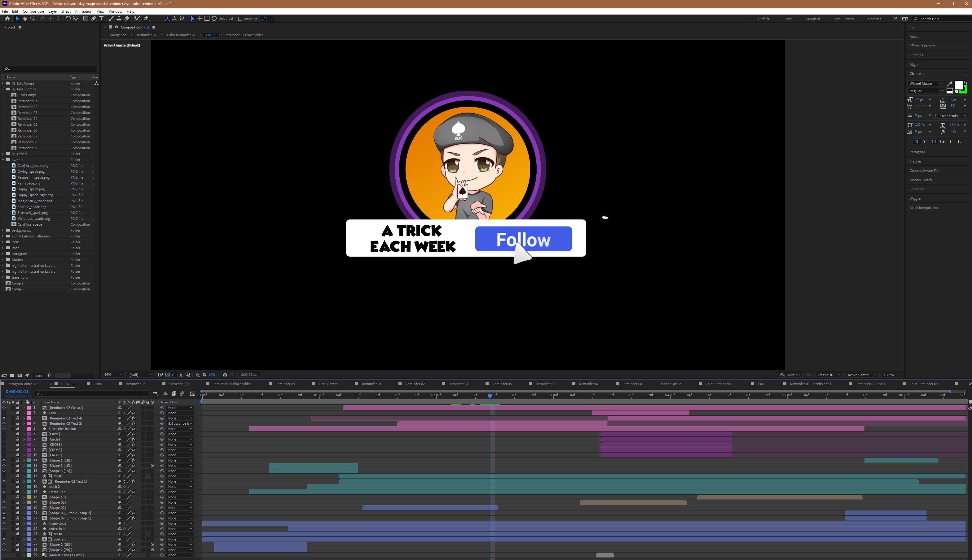Image resolution: width=972 pixels, height=560 pixels.
Task: Unlock the Click layer
Action: pyautogui.click(x=18, y=413)
